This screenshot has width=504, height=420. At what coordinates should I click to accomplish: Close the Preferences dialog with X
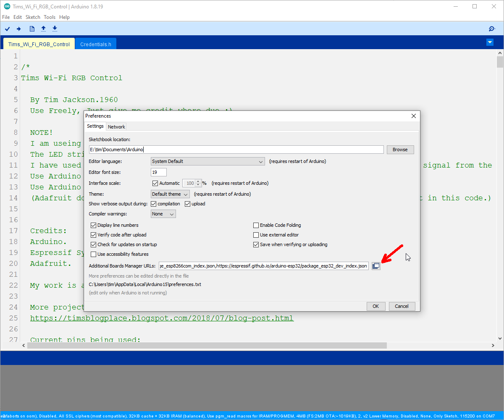click(x=413, y=116)
